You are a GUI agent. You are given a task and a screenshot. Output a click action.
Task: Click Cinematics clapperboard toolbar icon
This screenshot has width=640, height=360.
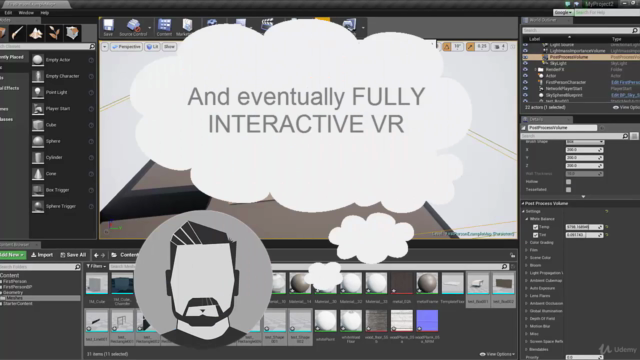pos(267,24)
